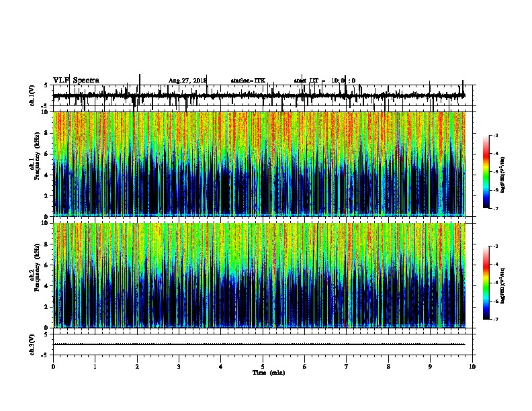The width and height of the screenshot is (532, 411).
Task: Click ch.2 colorbar value "-4"
Action: point(496,265)
